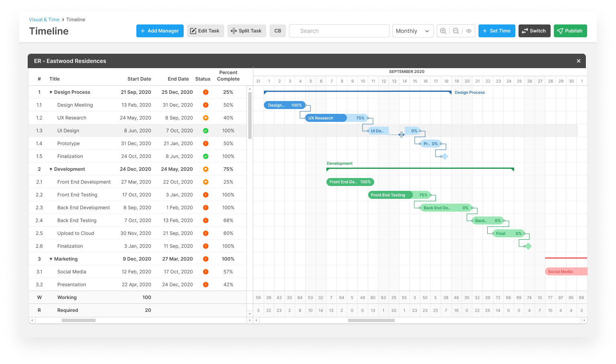Click the zoom out magnifier icon
Screen dimensions: 616x364
[x=456, y=31]
